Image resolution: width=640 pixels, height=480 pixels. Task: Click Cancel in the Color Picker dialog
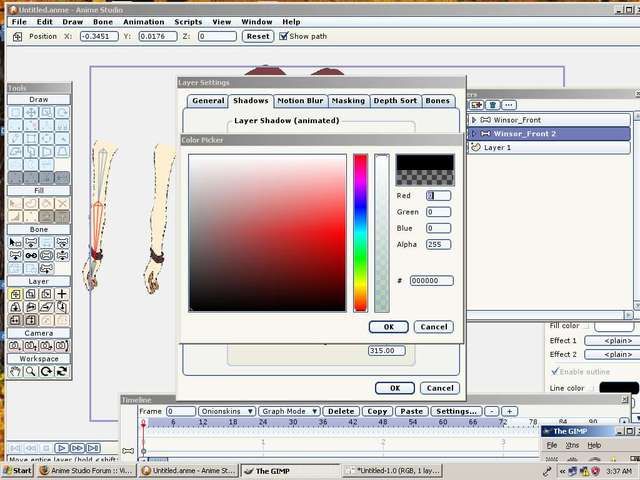tap(433, 327)
